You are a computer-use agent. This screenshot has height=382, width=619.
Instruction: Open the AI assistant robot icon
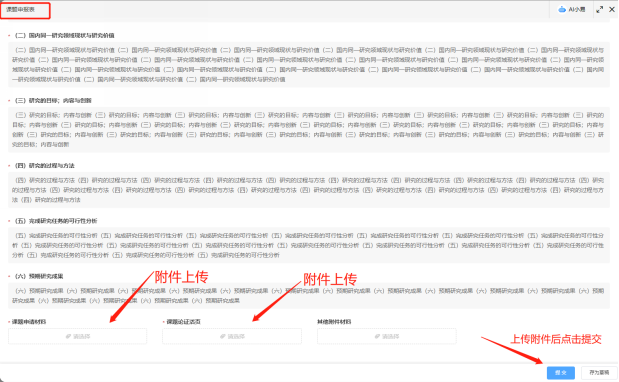(562, 9)
